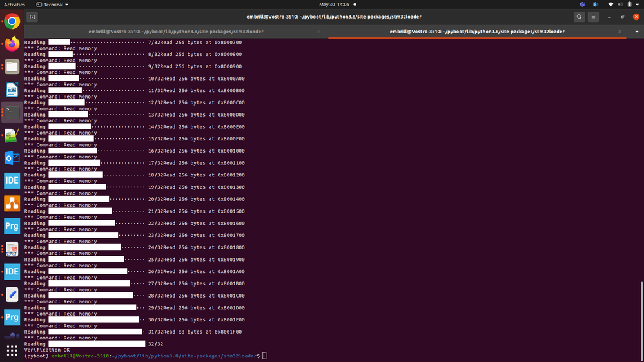Click the shell prompt input cursor
This screenshot has width=644, height=362.
point(264,356)
